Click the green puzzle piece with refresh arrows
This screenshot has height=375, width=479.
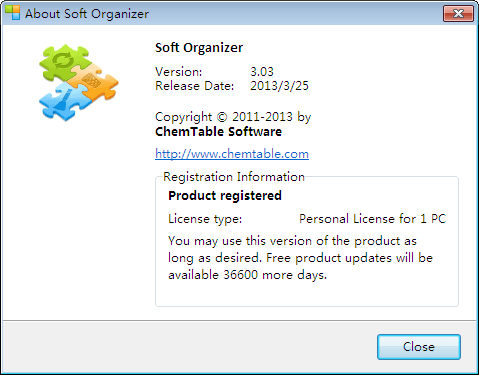(x=64, y=62)
